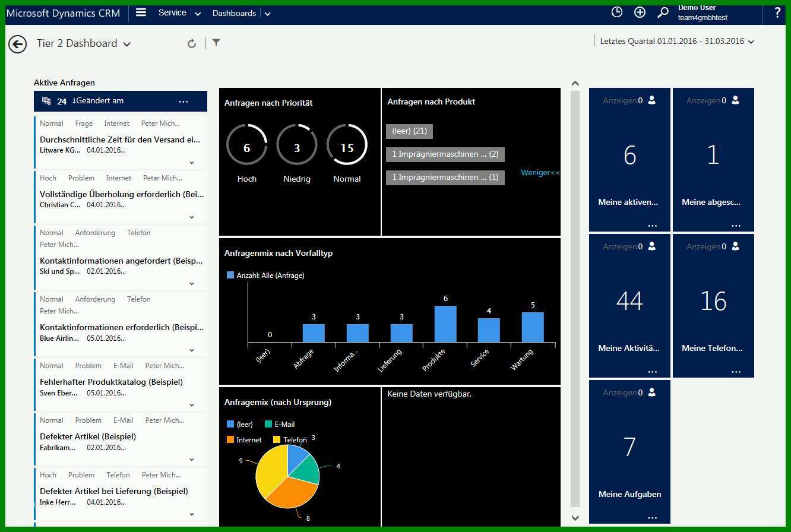Screen dimensions: 791x532
Task: Toggle the Anzahl: Alle (Anfrage) legend
Action: click(x=265, y=275)
